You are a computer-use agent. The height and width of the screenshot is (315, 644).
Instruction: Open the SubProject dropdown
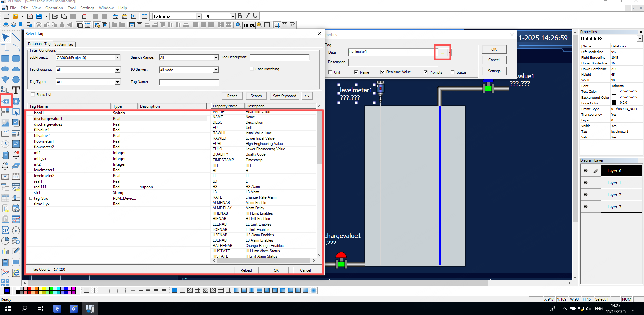pos(117,58)
